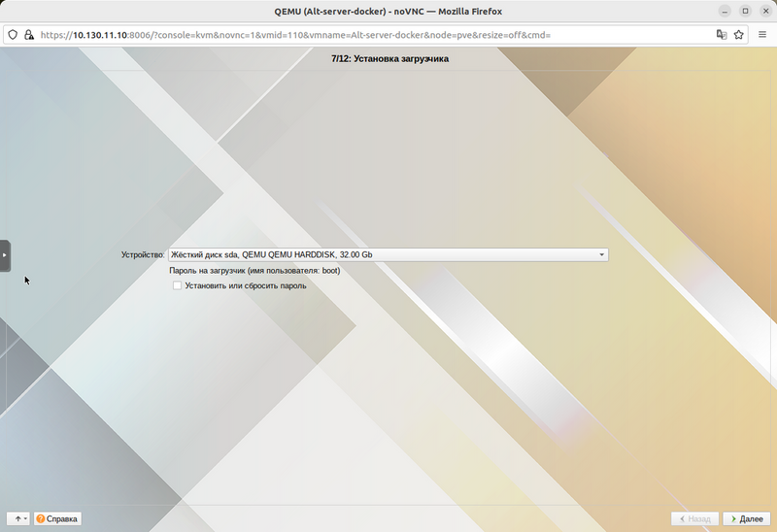Bookmark this page with the star icon

(x=739, y=34)
